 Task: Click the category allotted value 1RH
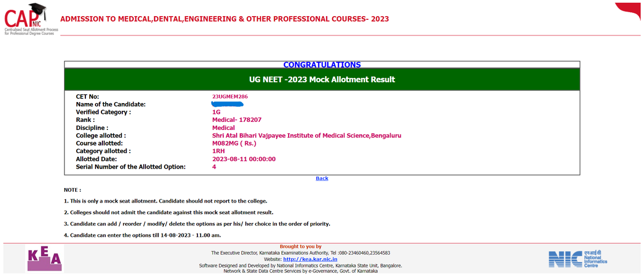218,151
